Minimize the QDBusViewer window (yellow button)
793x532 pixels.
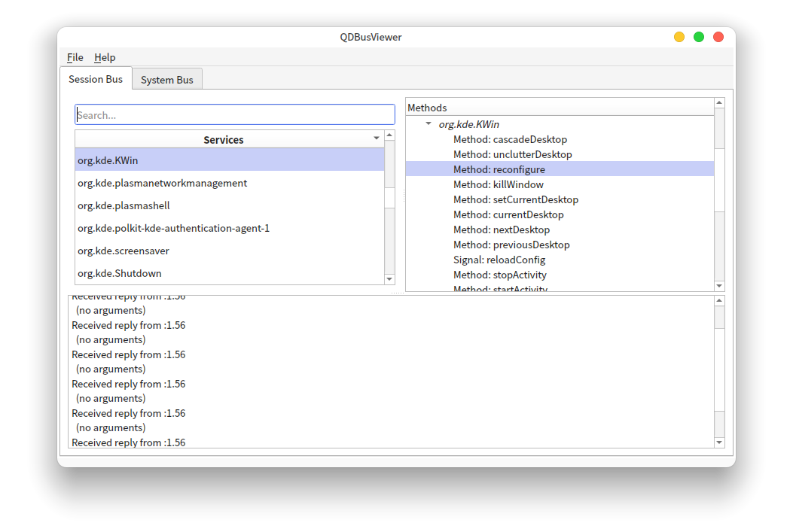[x=679, y=37]
